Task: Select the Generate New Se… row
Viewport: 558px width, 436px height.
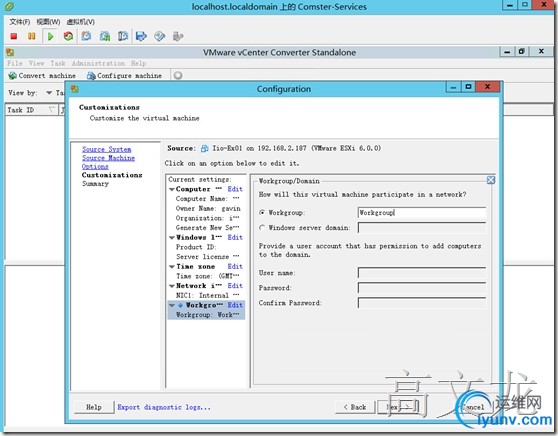Action: coord(208,228)
